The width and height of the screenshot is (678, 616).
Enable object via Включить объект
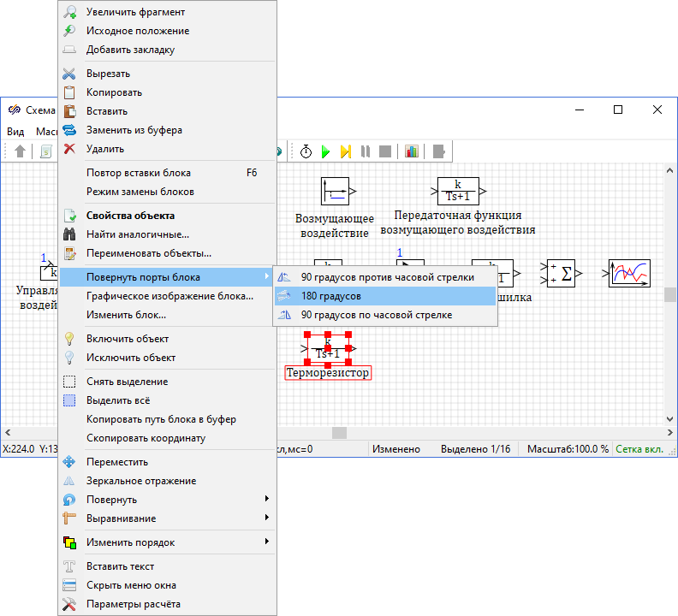click(x=127, y=339)
